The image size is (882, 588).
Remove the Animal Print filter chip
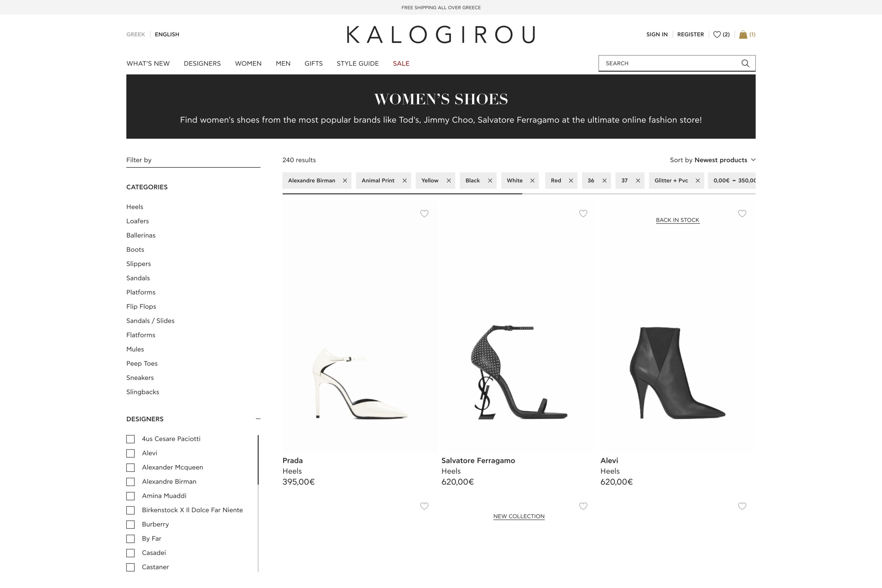404,181
